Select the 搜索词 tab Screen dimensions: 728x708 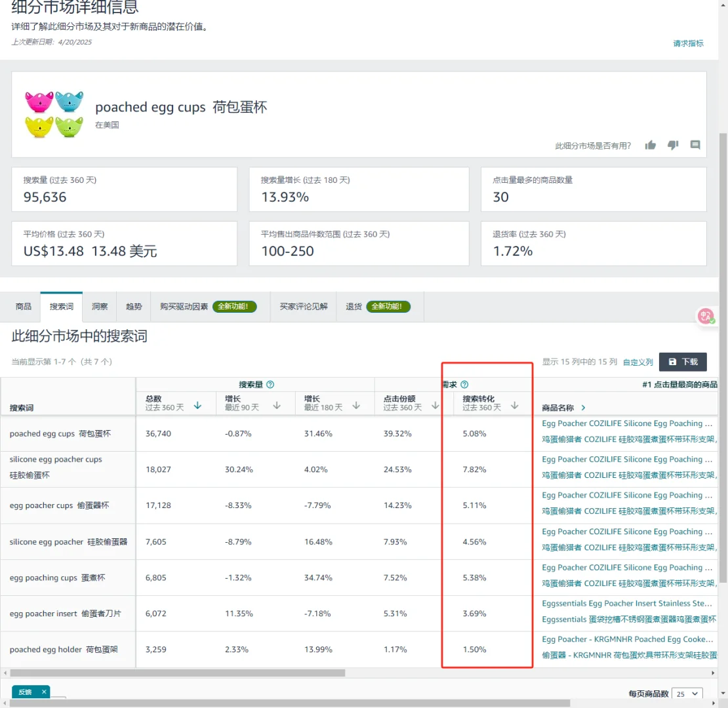click(x=61, y=306)
